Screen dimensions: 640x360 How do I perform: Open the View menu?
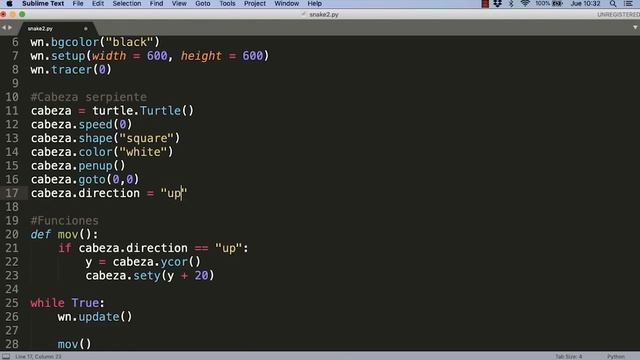click(x=179, y=4)
